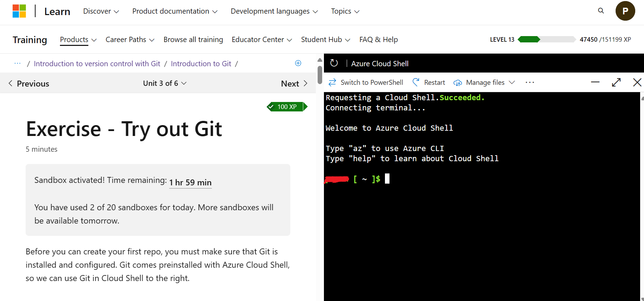
Task: Click the Azure Cloud Shell title
Action: 380,63
